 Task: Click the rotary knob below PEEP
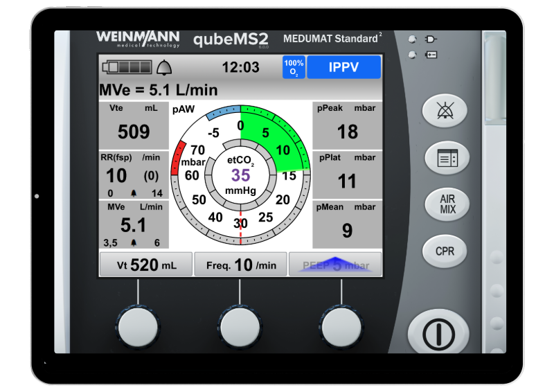(341, 328)
